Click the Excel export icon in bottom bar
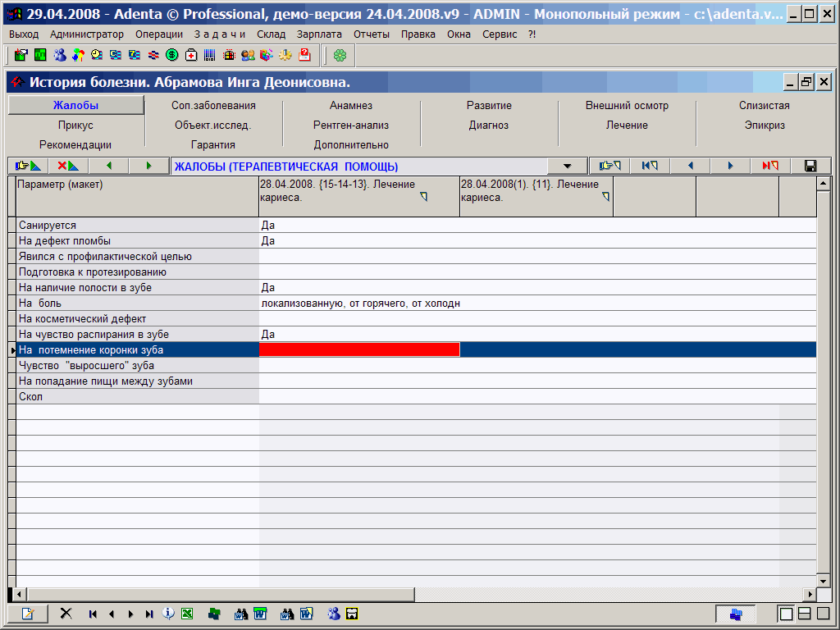Viewport: 840px width, 630px height. 187,614
